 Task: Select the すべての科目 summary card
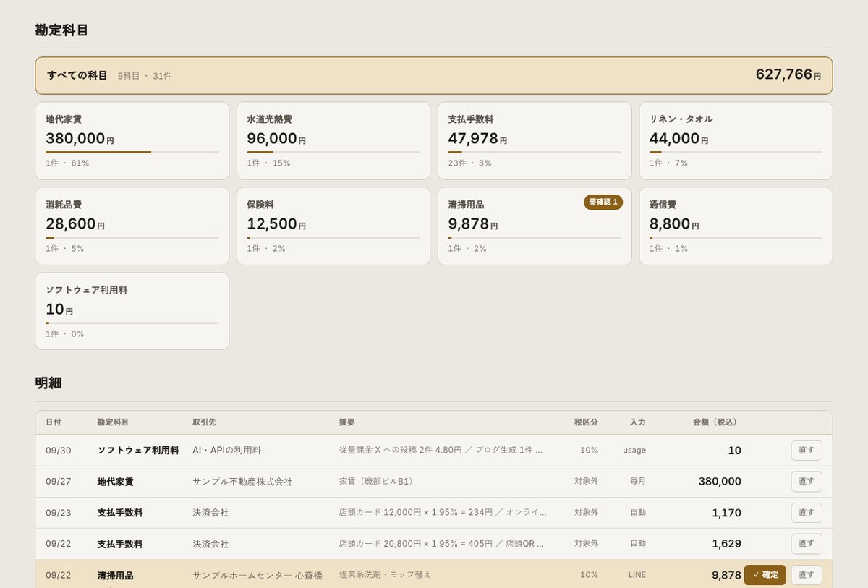[434, 75]
